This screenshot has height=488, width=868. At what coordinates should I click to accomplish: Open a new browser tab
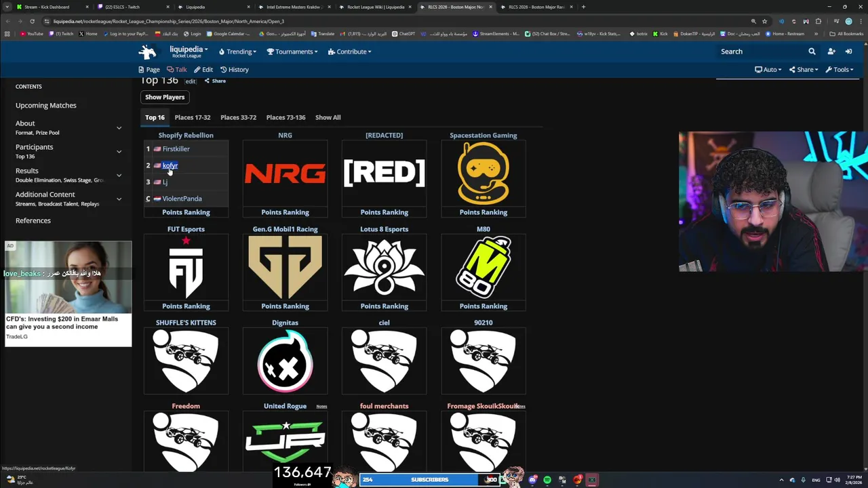tap(584, 7)
